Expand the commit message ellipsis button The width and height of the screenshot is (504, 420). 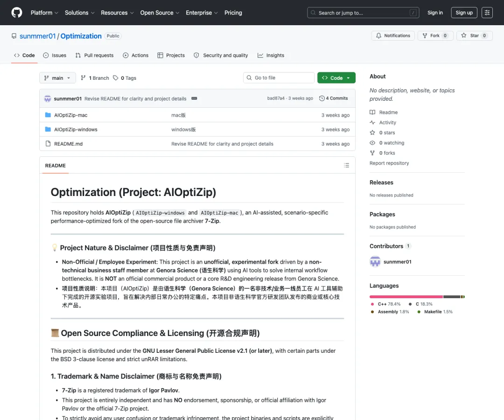[194, 98]
